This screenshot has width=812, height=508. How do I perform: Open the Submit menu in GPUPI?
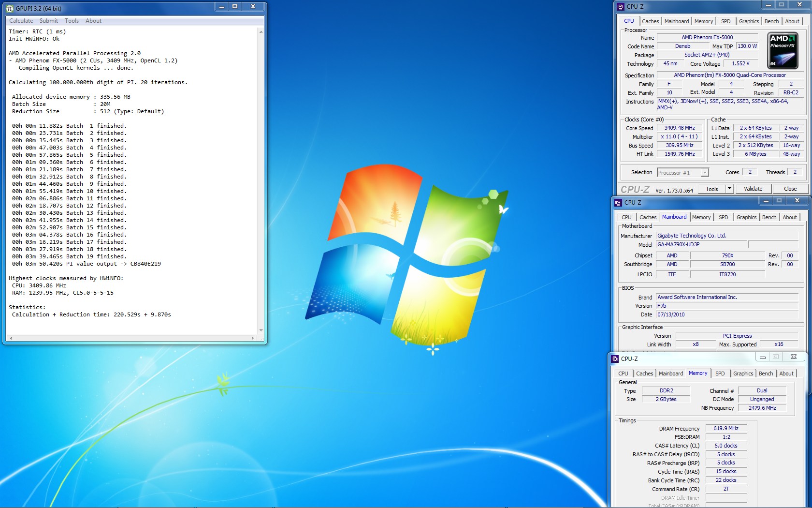49,21
